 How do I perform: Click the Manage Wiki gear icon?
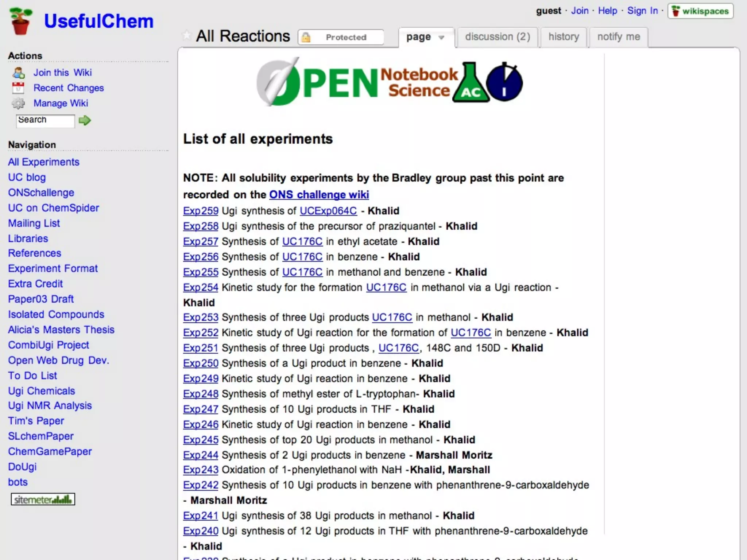point(18,104)
